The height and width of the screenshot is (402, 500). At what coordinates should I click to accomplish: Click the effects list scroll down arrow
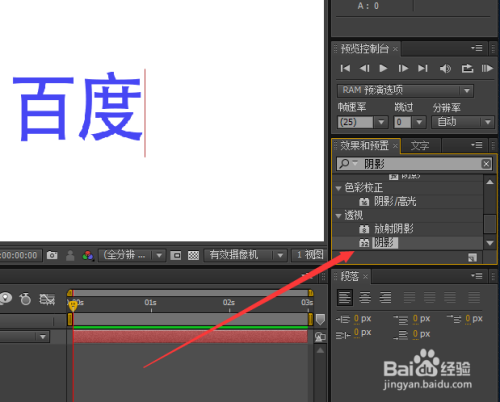[490, 243]
